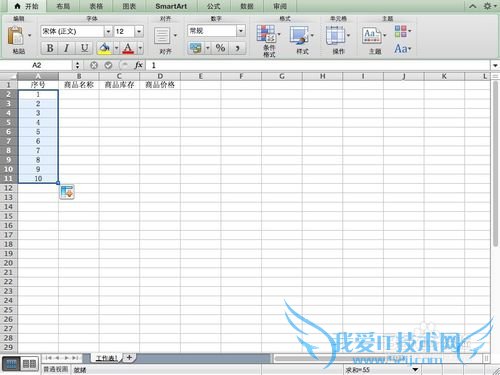Click the Name Box showing A2
The image size is (500, 375).
click(x=37, y=65)
